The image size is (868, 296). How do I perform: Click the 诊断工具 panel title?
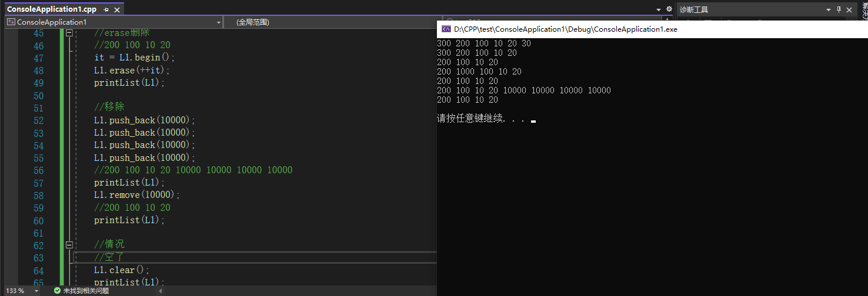(x=694, y=9)
